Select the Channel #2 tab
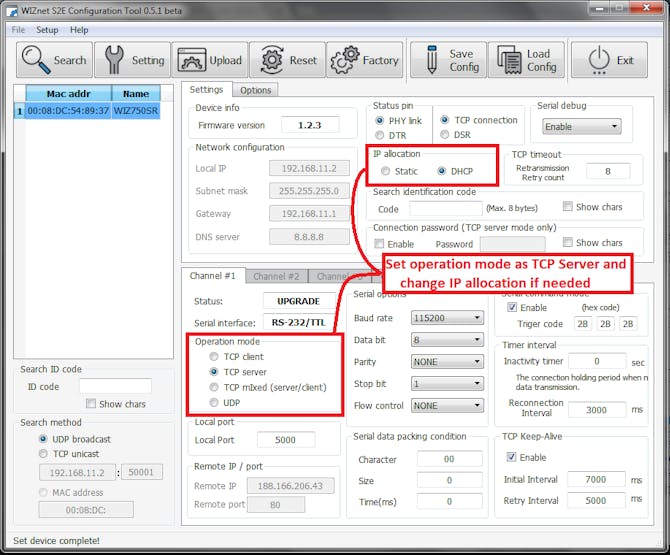 (276, 276)
